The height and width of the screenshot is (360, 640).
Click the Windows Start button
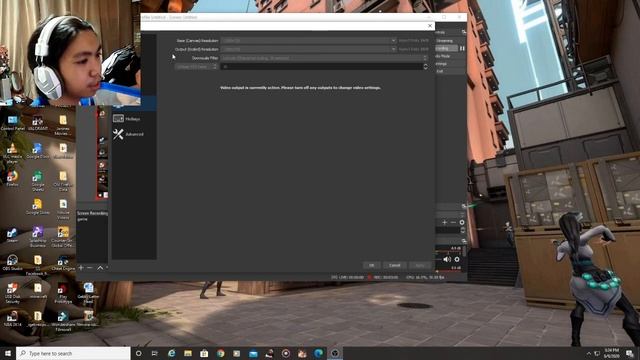8,353
